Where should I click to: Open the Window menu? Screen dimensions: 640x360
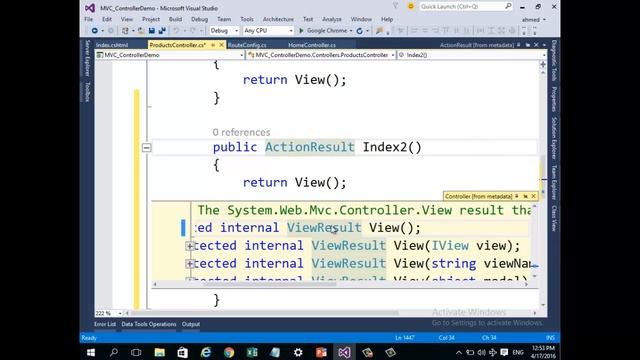coord(361,19)
